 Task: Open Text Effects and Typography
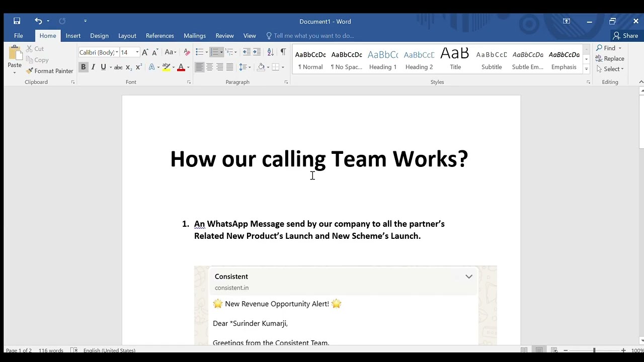coord(152,67)
